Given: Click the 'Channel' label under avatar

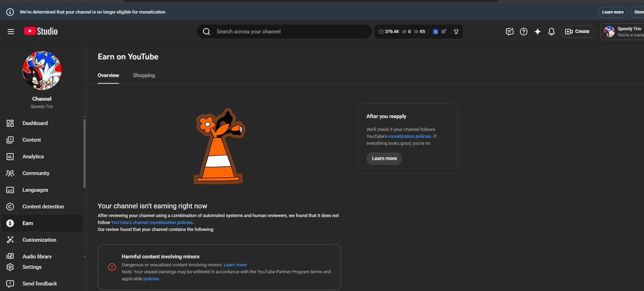Looking at the screenshot, I should coord(42,99).
